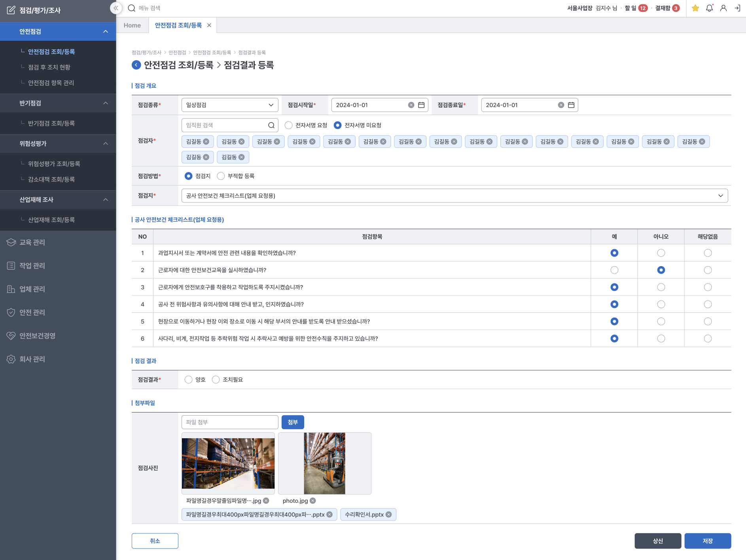Click the search icon in 임직원 검색
Viewport: 746px width, 560px height.
[271, 125]
